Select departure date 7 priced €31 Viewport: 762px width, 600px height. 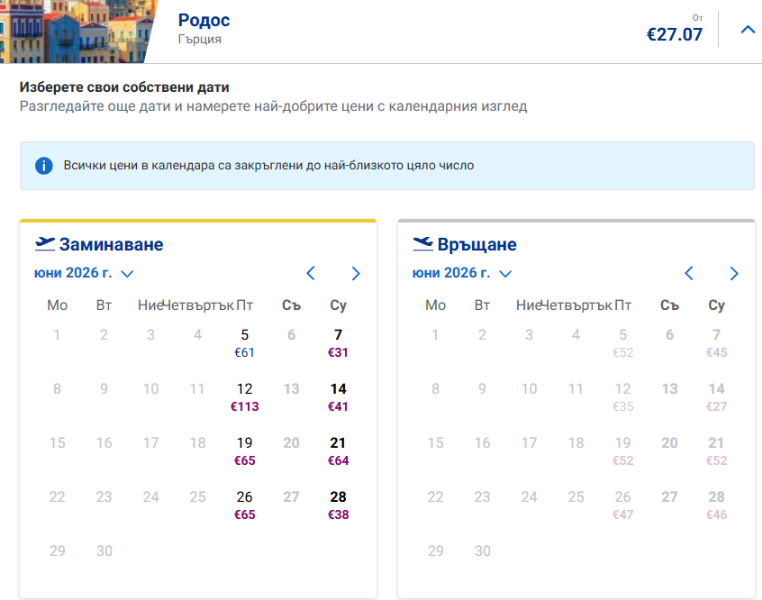coord(338,343)
